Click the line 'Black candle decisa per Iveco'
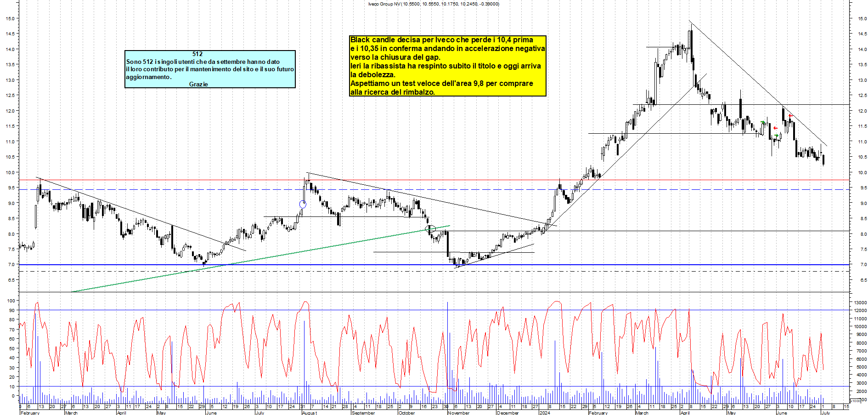The width and height of the screenshot is (868, 415). 442,40
